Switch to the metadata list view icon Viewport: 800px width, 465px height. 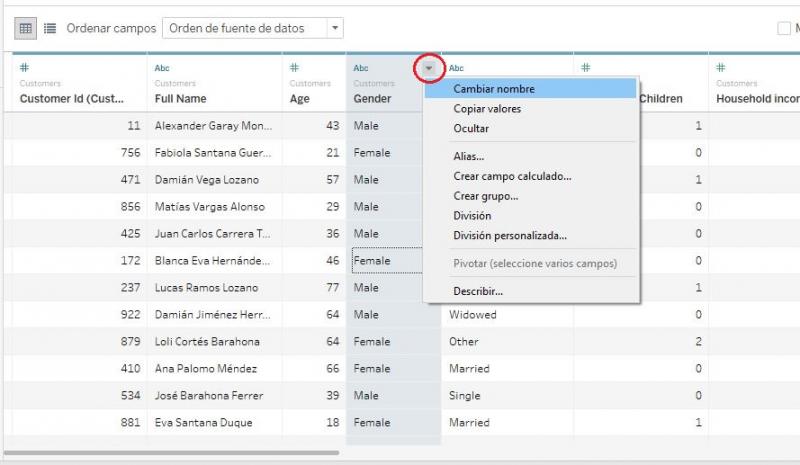(x=50, y=29)
